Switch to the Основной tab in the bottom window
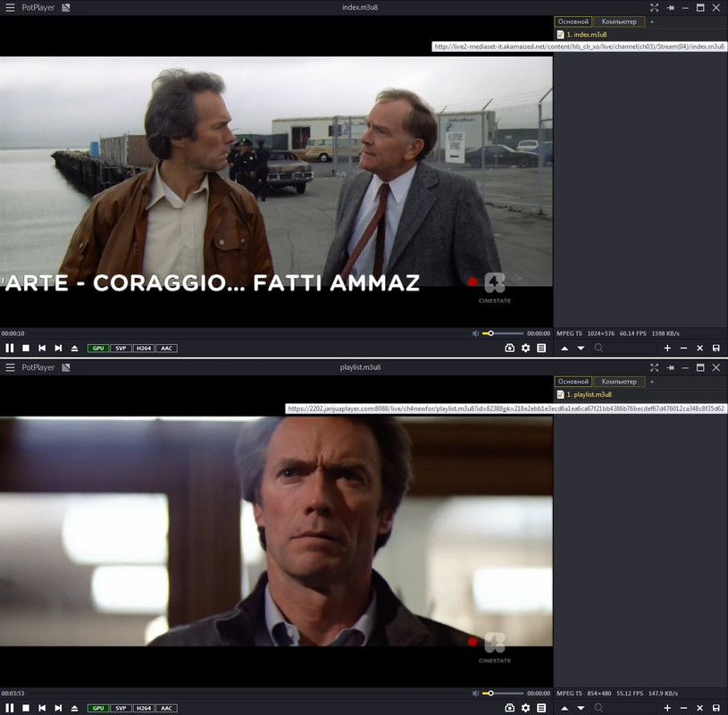The width and height of the screenshot is (728, 715). pos(573,382)
